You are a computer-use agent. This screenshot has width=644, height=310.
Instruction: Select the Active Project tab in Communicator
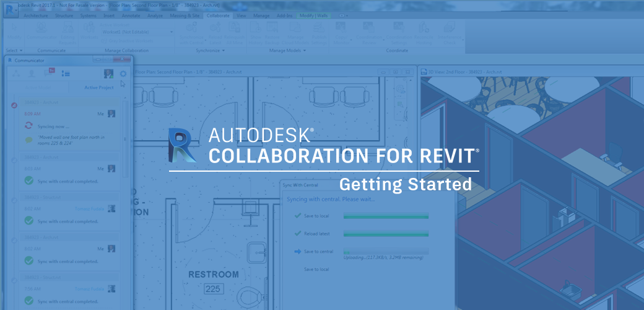pyautogui.click(x=98, y=87)
